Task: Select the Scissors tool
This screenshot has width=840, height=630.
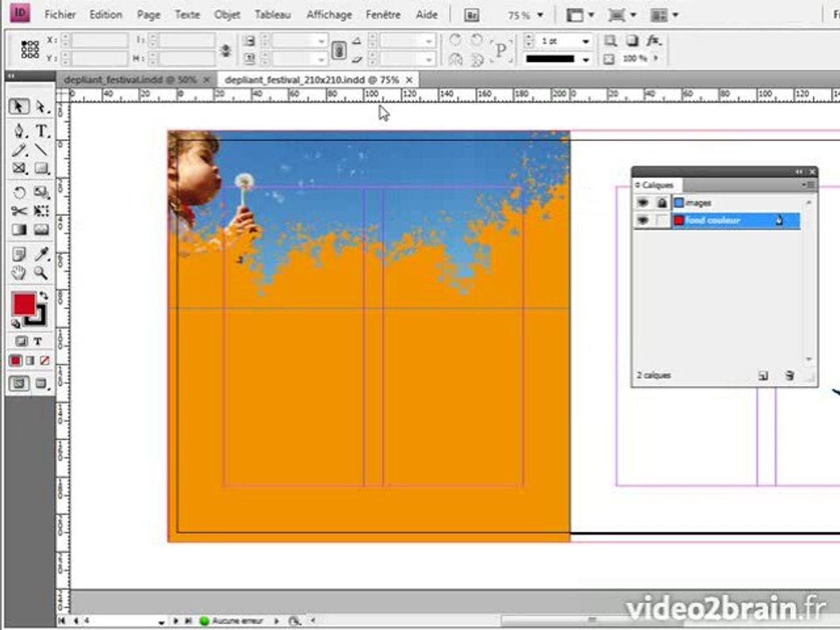Action: tap(18, 211)
